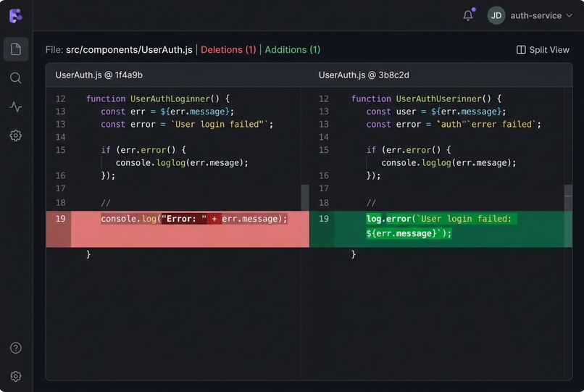
Task: Click the 'auth-service' project name
Action: 536,16
